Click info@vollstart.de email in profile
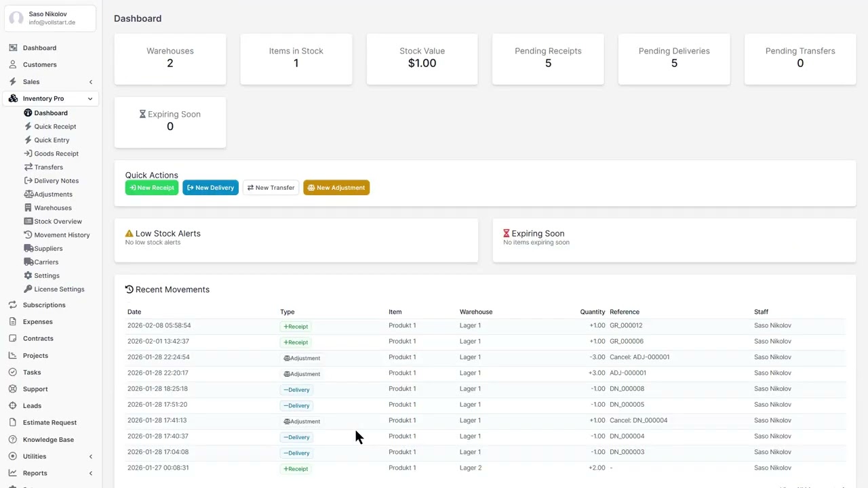868x488 pixels. point(52,22)
